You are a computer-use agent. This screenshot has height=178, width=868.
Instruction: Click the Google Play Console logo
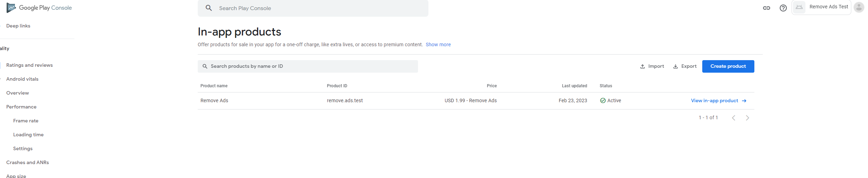tap(39, 8)
